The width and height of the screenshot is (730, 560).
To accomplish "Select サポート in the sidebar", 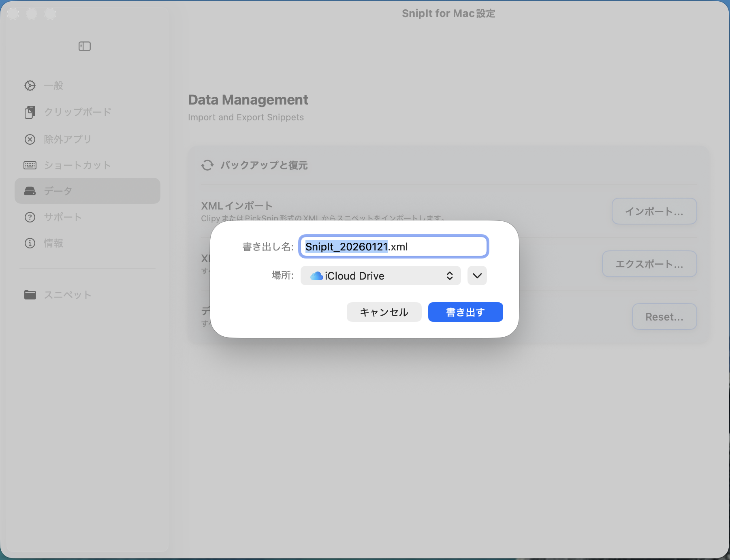I will 63,217.
